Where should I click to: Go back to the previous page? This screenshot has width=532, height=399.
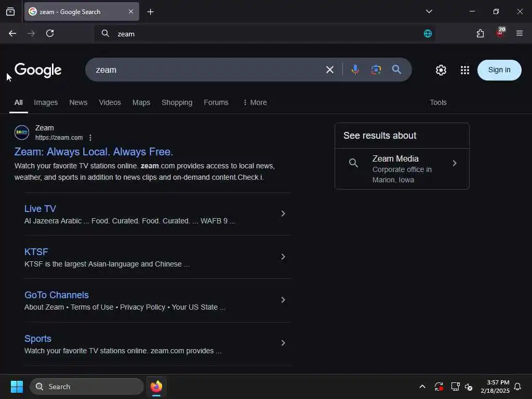pyautogui.click(x=12, y=34)
